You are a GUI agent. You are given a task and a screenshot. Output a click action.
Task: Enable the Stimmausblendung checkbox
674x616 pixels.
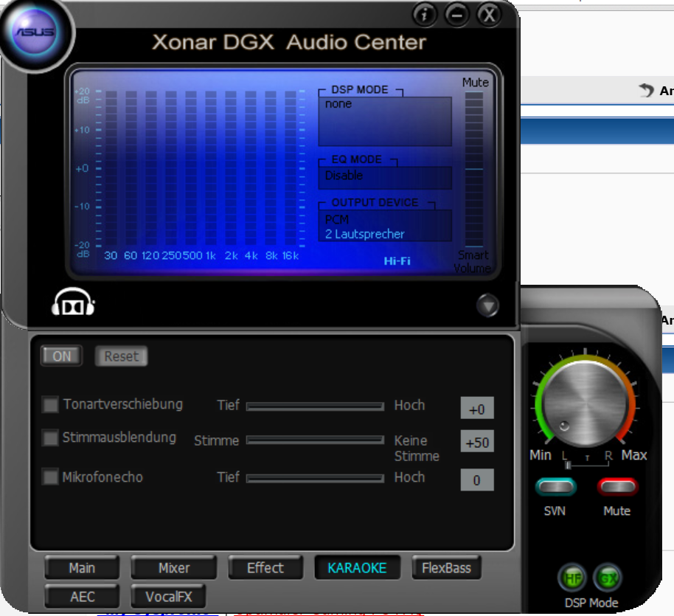50,438
